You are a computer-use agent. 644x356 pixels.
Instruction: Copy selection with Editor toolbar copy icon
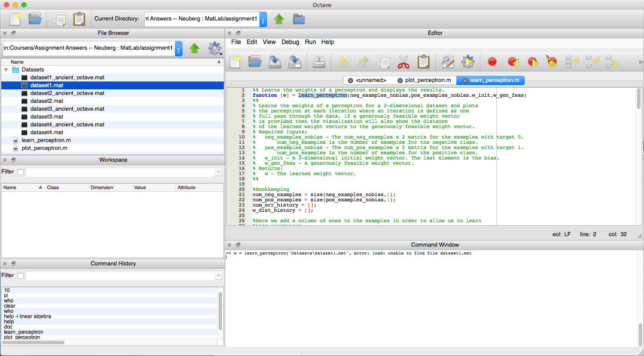384,62
